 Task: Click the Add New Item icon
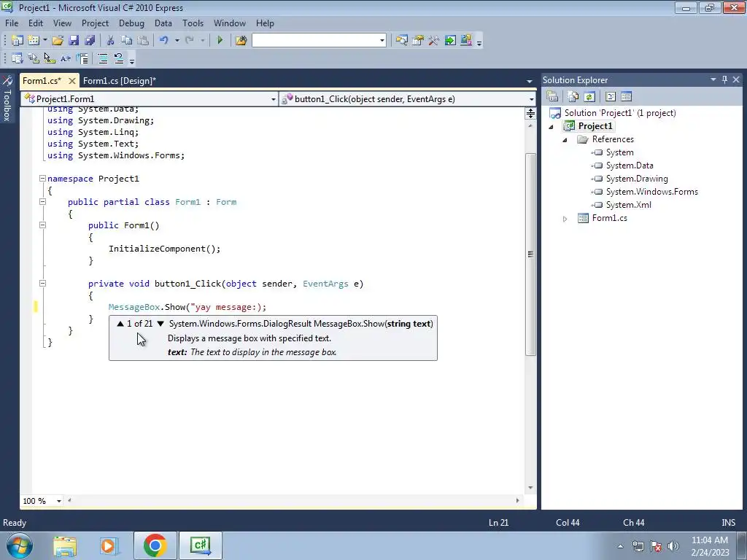tap(34, 41)
